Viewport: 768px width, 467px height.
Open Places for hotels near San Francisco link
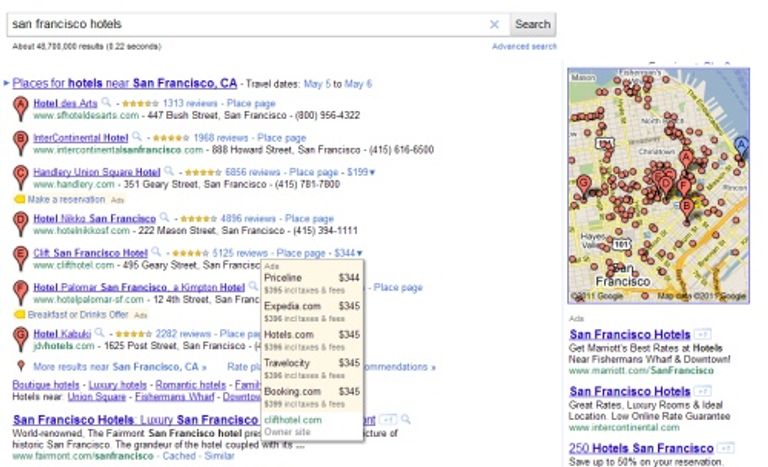pos(124,83)
